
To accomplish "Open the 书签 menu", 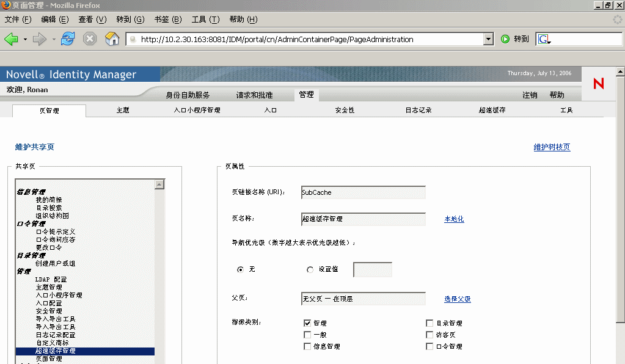I will [x=167, y=19].
